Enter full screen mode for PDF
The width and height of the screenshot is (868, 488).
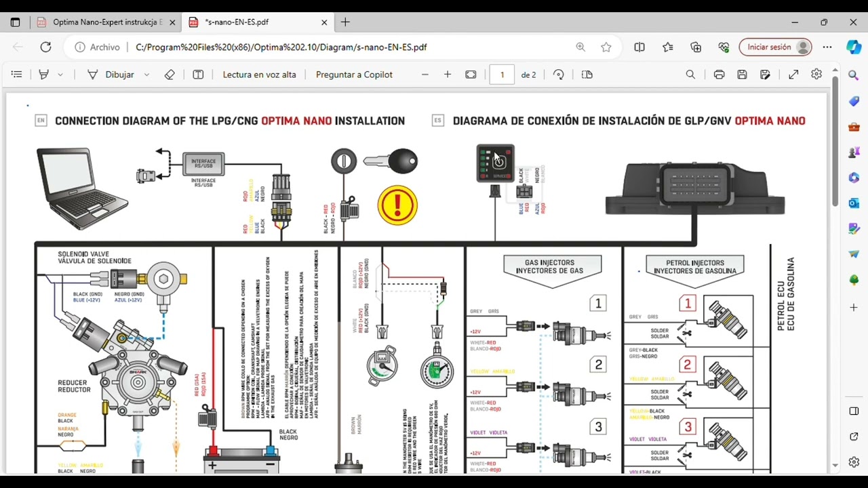(x=793, y=75)
